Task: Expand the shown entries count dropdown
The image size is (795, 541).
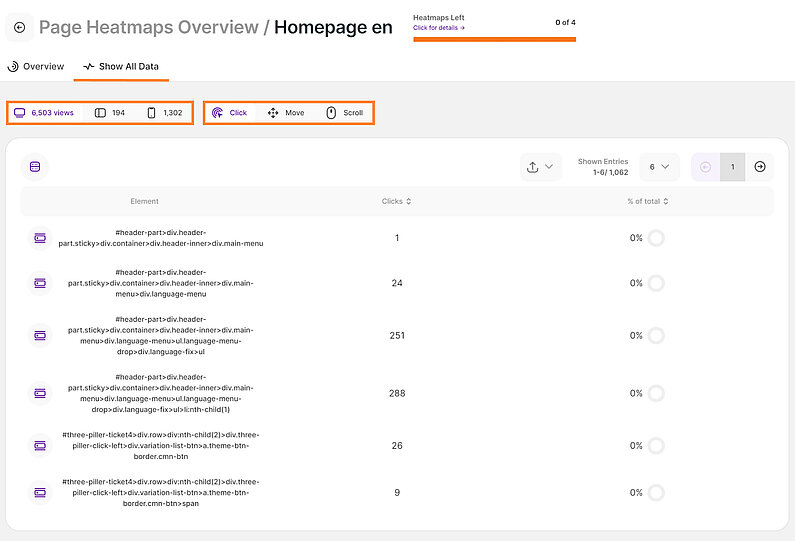Action: [x=658, y=167]
